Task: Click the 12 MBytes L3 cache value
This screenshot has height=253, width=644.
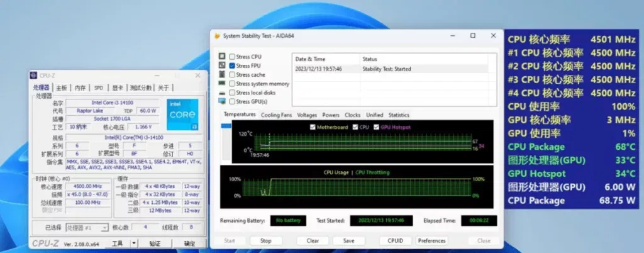Action: [x=160, y=211]
